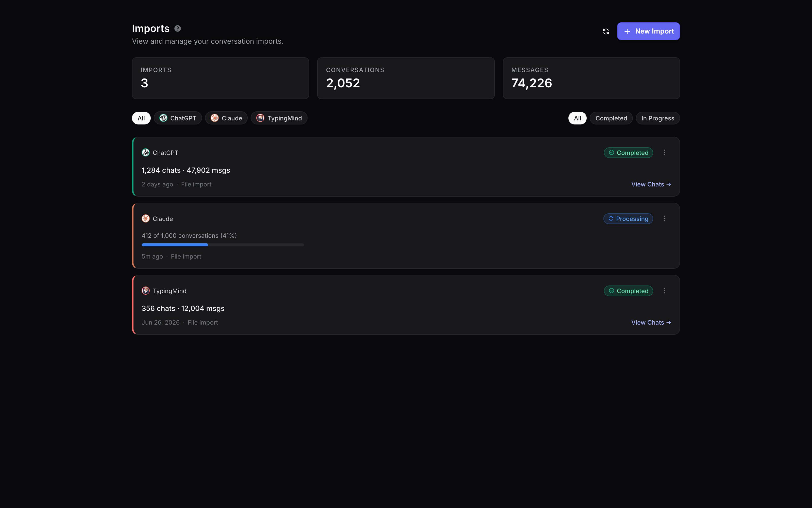The height and width of the screenshot is (508, 812).
Task: Open options menu for Claude import
Action: point(664,219)
